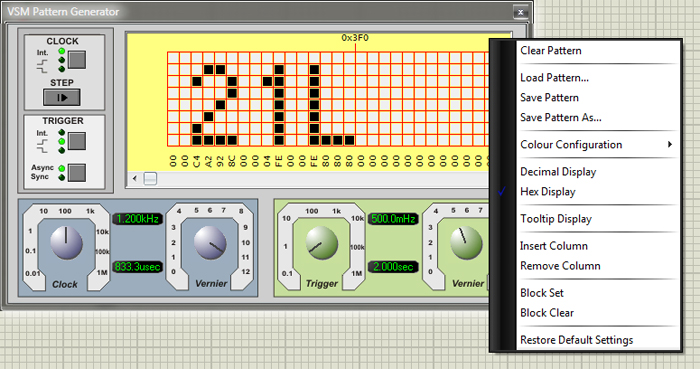
Task: Select the Sync LED indicator
Action: [x=62, y=177]
